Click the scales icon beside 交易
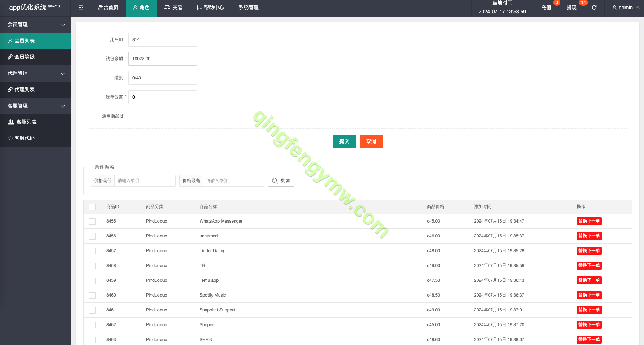The image size is (644, 345). click(x=167, y=8)
